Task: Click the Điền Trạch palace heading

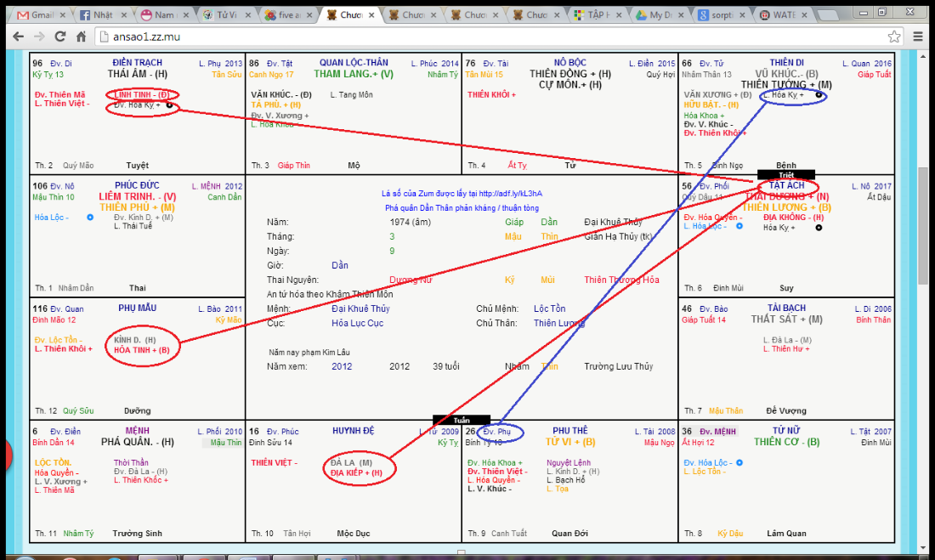Action: (x=137, y=63)
